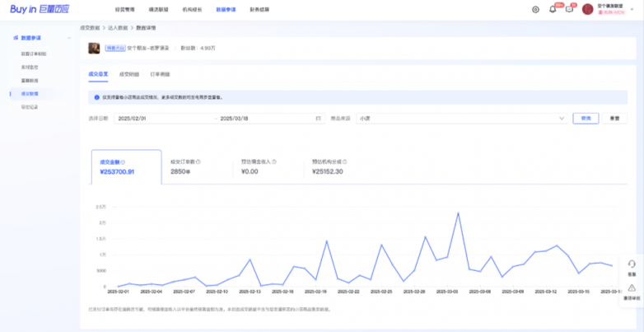The image size is (644, 332).
Task: Open 数据参谋 in top navigation
Action: (226, 9)
